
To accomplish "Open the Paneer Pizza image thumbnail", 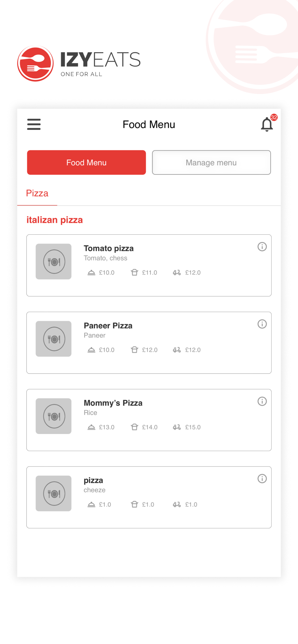I will point(54,339).
